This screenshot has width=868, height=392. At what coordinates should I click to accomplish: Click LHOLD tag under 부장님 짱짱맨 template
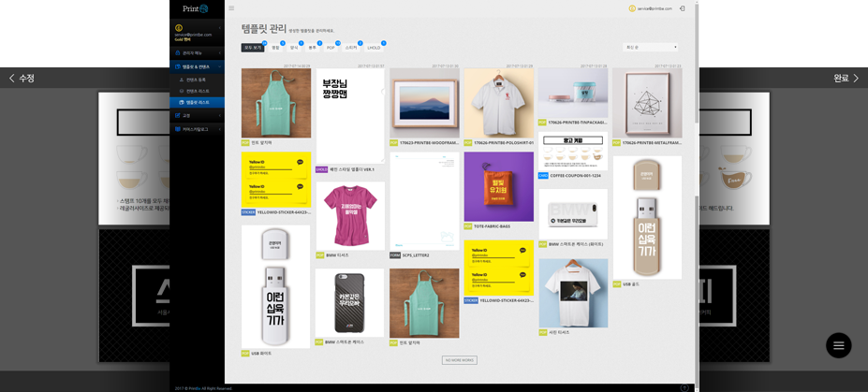(321, 169)
